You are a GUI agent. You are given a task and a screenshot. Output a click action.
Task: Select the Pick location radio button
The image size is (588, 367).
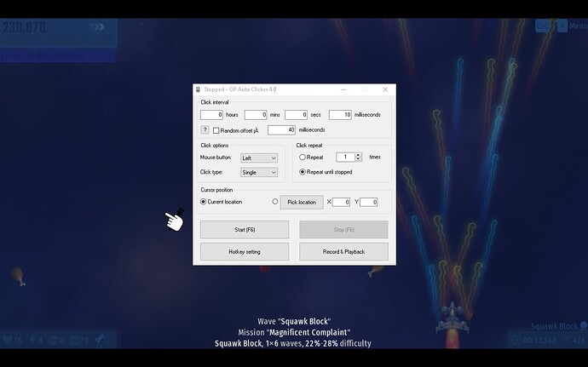click(x=275, y=201)
